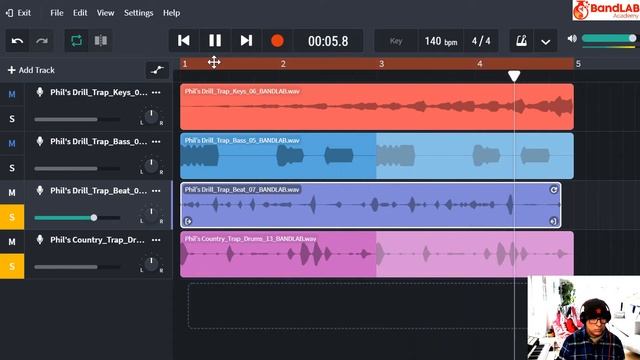Select the Keys_06 audio region
This screenshot has height=360, width=640.
tap(377, 107)
